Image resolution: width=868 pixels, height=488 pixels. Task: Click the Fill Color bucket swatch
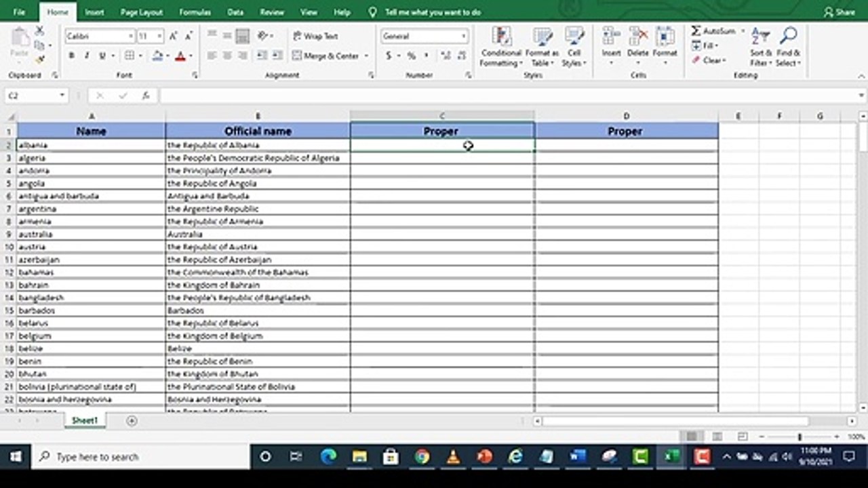[x=157, y=56]
